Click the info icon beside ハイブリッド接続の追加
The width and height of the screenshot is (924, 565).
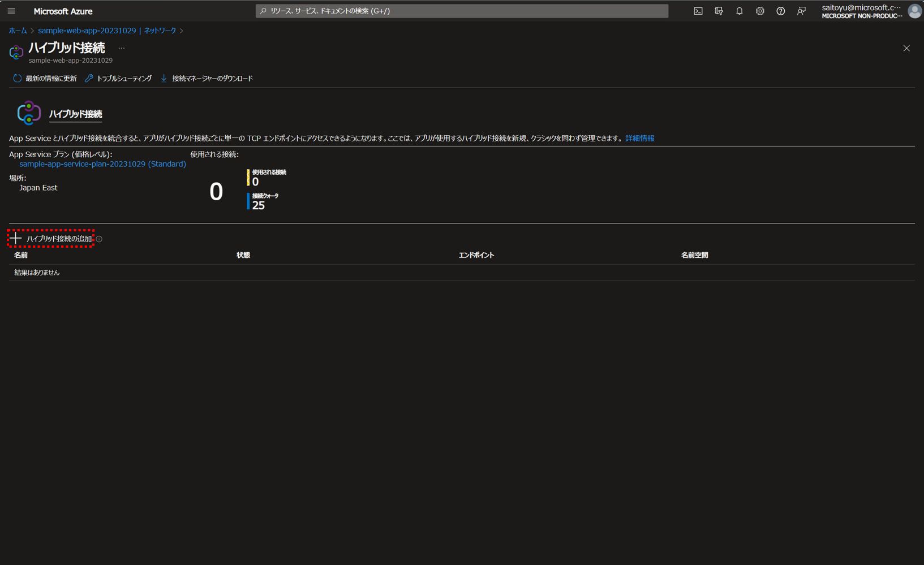(99, 239)
